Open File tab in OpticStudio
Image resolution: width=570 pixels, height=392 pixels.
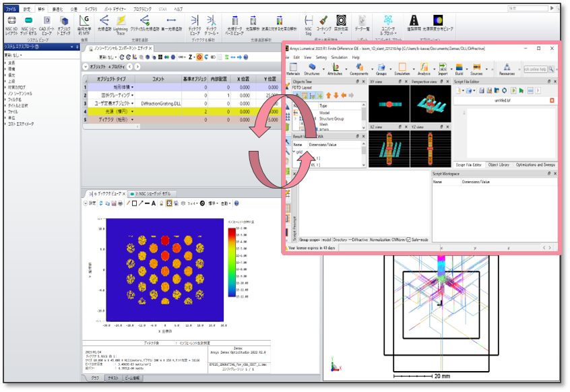point(11,9)
